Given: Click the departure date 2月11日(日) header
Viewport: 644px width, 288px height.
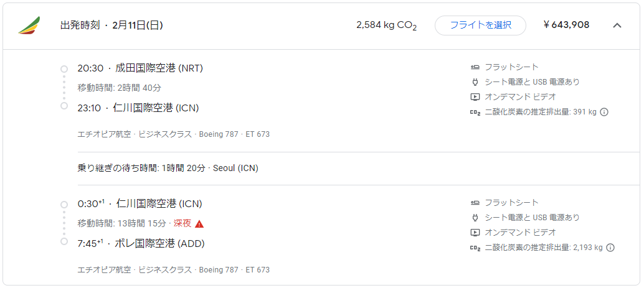Looking at the screenshot, I should [138, 26].
